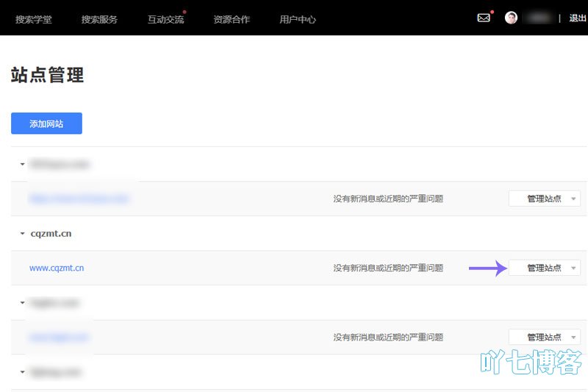588x392 pixels.
Task: Collapse the last blurred site group arrow
Action: click(23, 372)
